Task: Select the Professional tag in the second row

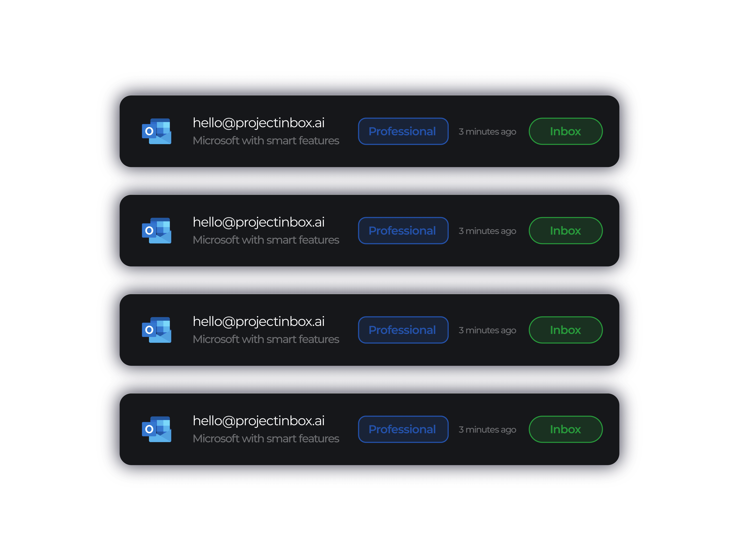Action: pos(403,230)
